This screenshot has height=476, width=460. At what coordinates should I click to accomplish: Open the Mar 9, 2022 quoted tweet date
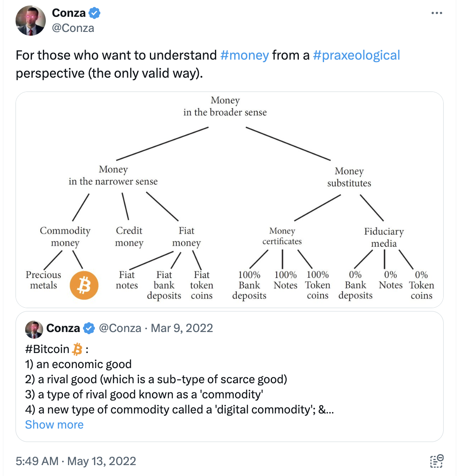(182, 328)
